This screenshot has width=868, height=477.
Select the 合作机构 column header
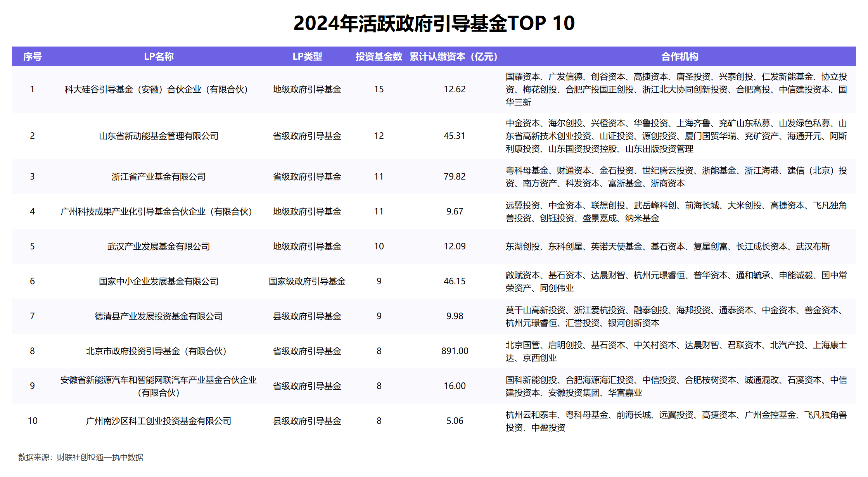(680, 57)
